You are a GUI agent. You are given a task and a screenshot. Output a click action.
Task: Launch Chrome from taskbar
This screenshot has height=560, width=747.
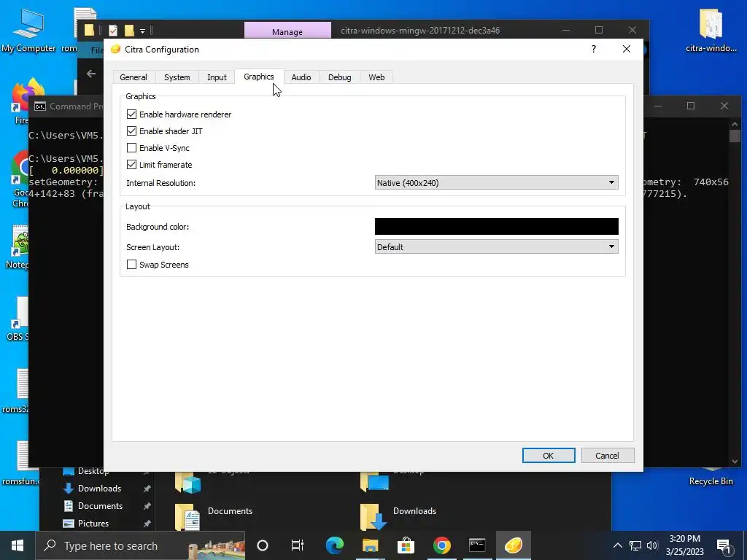pos(441,545)
